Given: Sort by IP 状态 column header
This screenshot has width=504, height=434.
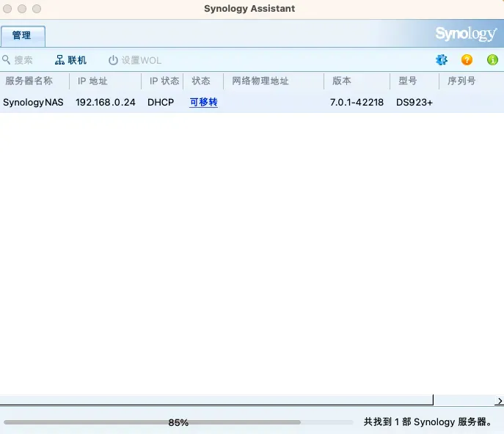Looking at the screenshot, I should [x=162, y=81].
